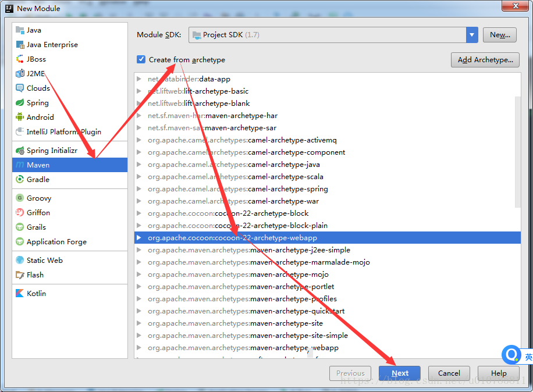Select the Kotlin icon
This screenshot has height=392, width=533.
click(x=20, y=293)
